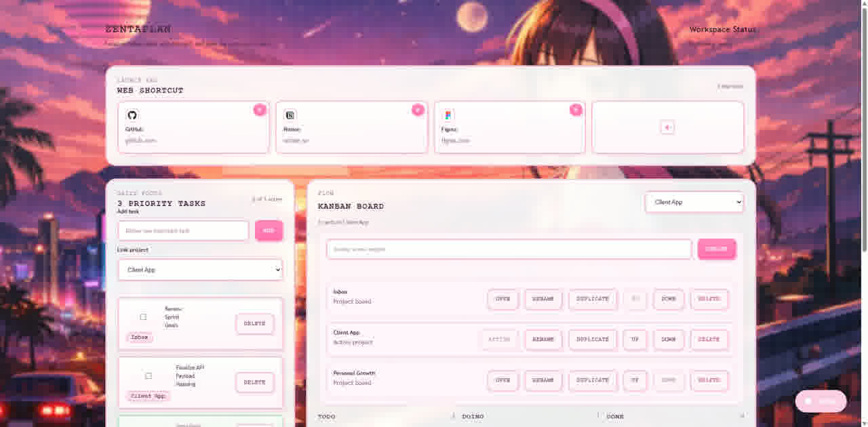Duplicate the Inbox project
The height and width of the screenshot is (427, 868).
point(593,299)
